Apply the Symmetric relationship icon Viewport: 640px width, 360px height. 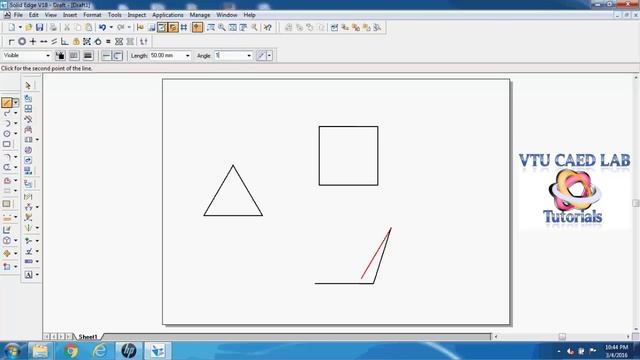[x=119, y=41]
